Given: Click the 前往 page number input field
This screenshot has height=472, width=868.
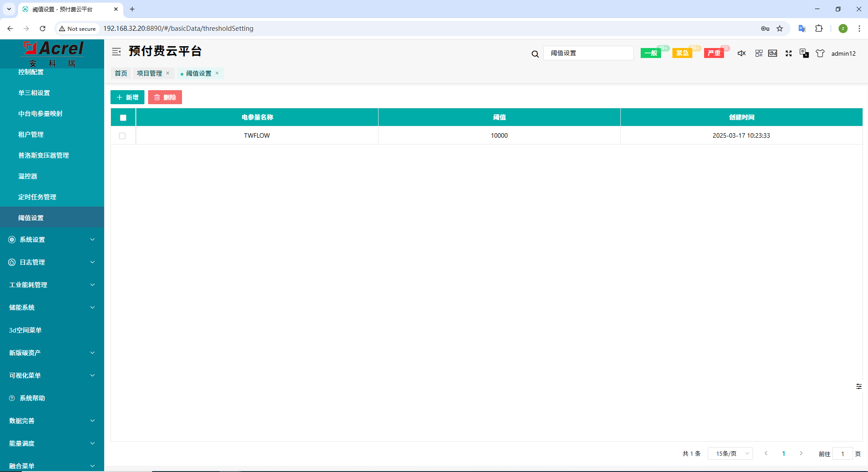Looking at the screenshot, I should pyautogui.click(x=842, y=454).
